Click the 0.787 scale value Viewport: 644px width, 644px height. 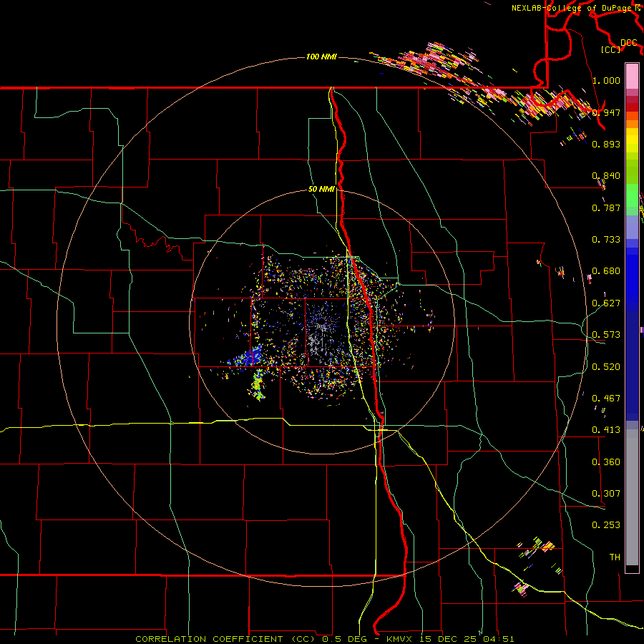click(606, 208)
